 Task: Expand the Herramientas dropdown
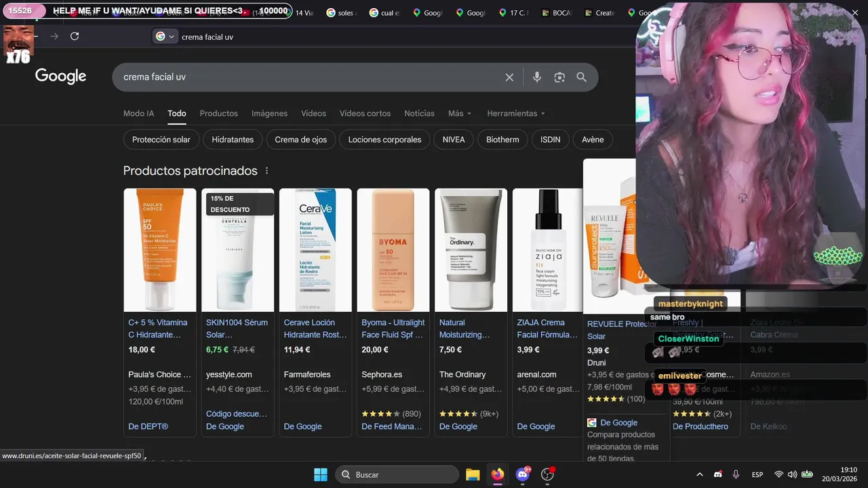516,113
